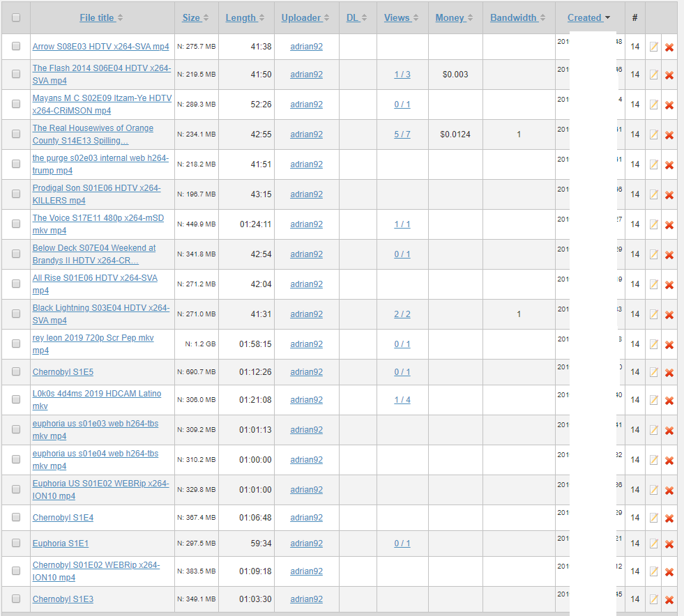Open the 5 / 7 views link
This screenshot has width=684, height=616.
coord(402,134)
